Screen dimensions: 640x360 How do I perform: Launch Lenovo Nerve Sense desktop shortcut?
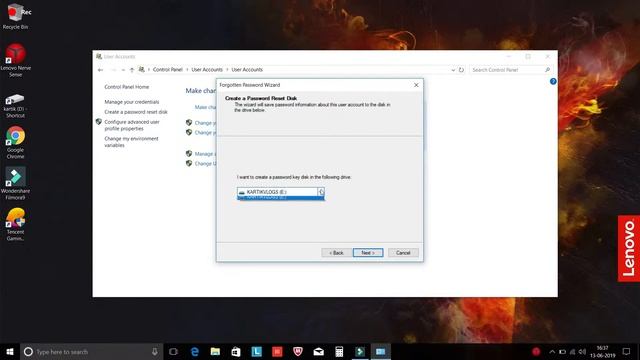click(x=16, y=60)
